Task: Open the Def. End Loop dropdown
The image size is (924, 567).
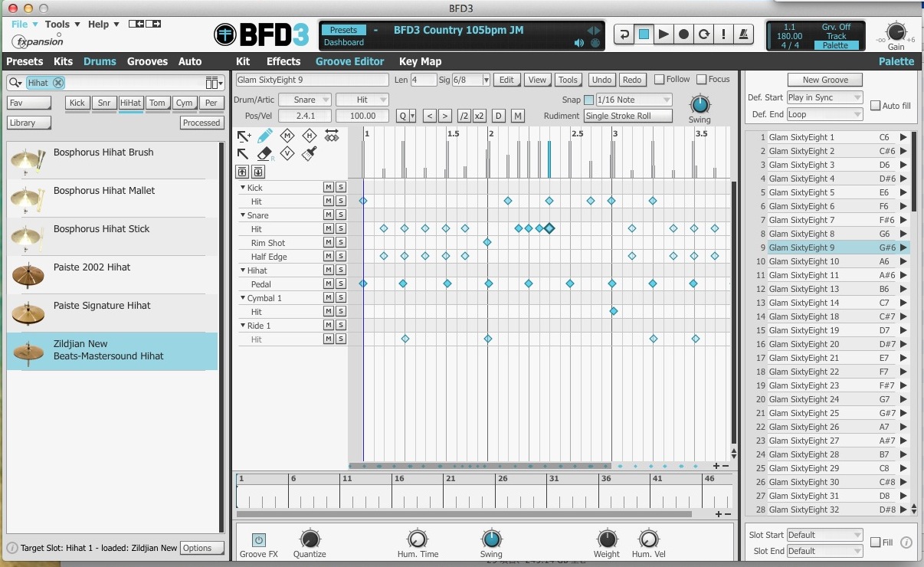Action: click(824, 114)
